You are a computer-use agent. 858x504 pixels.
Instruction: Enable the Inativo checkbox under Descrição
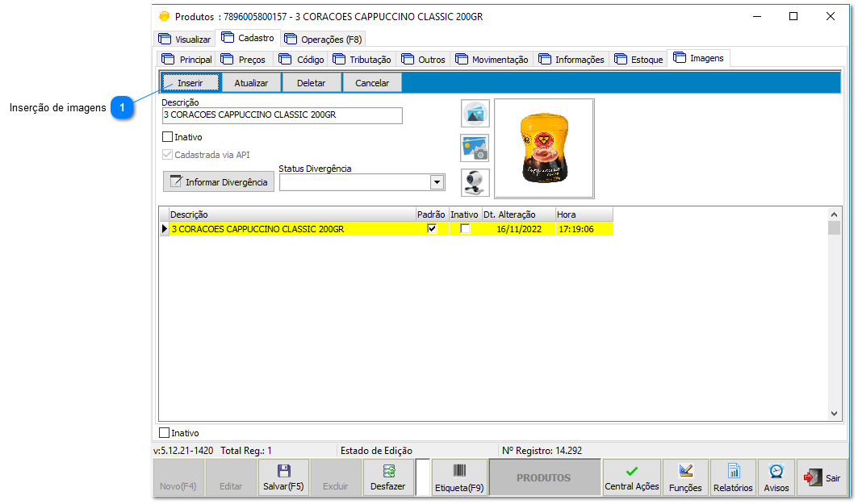pyautogui.click(x=167, y=136)
